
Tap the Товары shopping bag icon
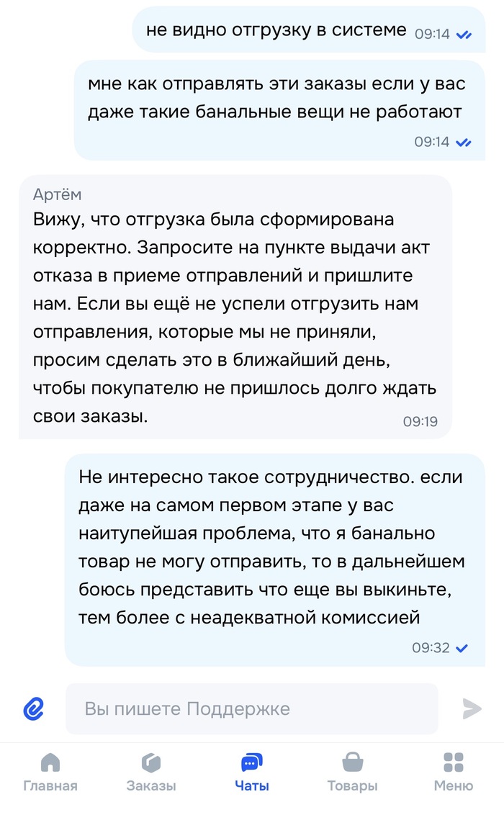point(352,762)
